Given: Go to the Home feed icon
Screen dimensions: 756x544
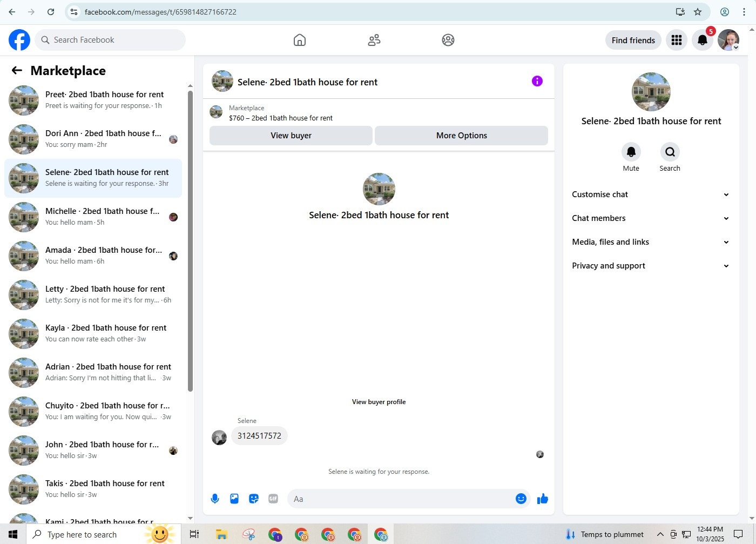Looking at the screenshot, I should 300,40.
